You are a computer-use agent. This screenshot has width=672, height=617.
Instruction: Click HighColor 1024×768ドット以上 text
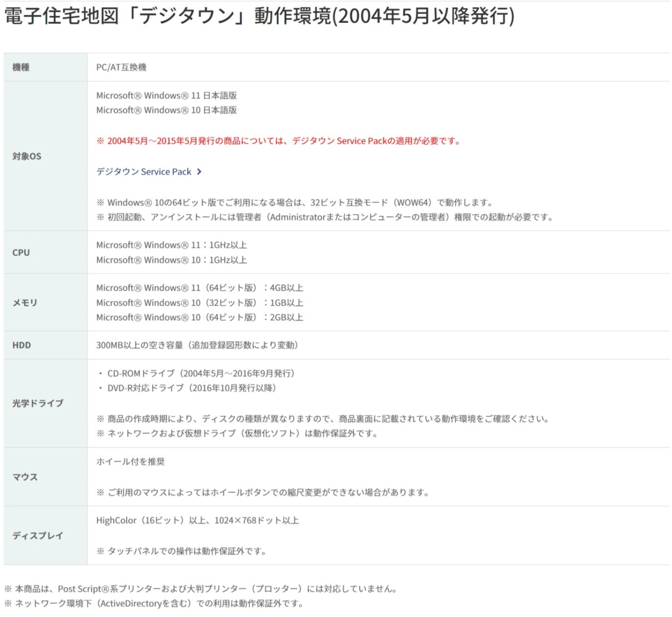pyautogui.click(x=198, y=521)
